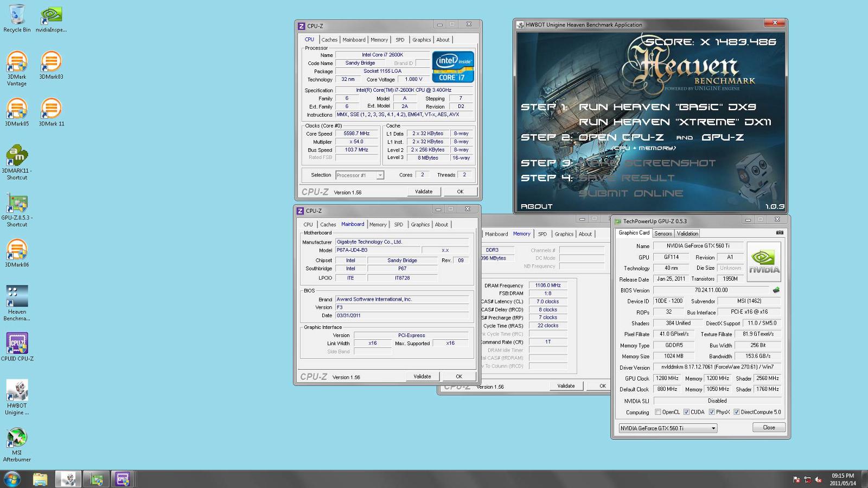Image resolution: width=868 pixels, height=488 pixels.
Task: Select the 3DMark05 desktop icon
Action: coord(17,112)
